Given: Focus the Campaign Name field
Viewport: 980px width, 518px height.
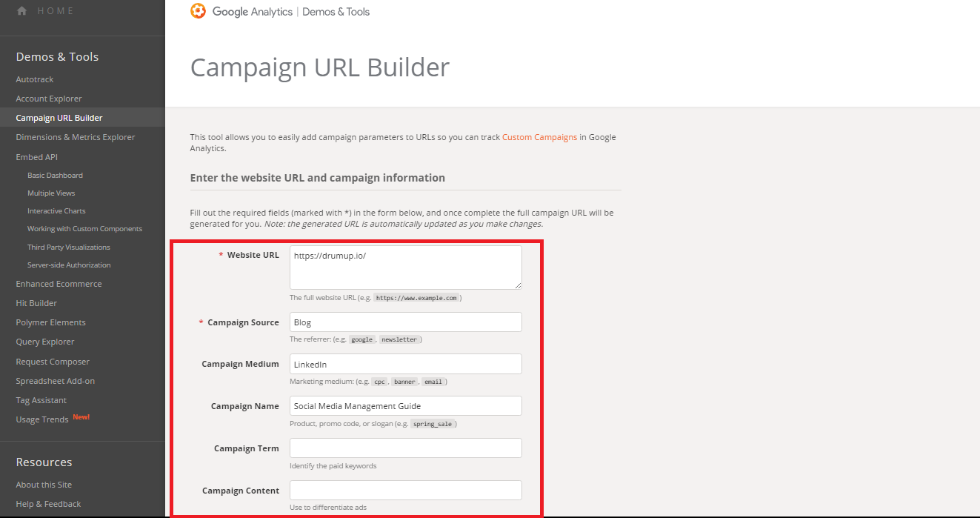Looking at the screenshot, I should coord(406,406).
